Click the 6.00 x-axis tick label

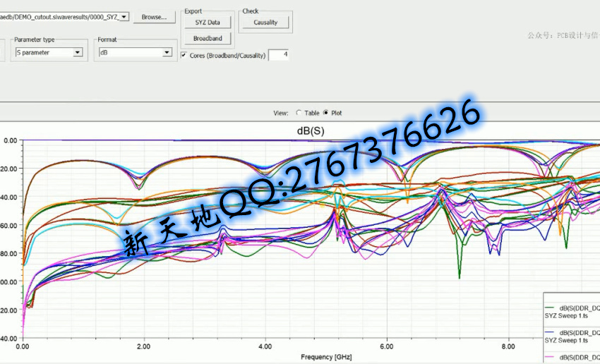pyautogui.click(x=387, y=347)
